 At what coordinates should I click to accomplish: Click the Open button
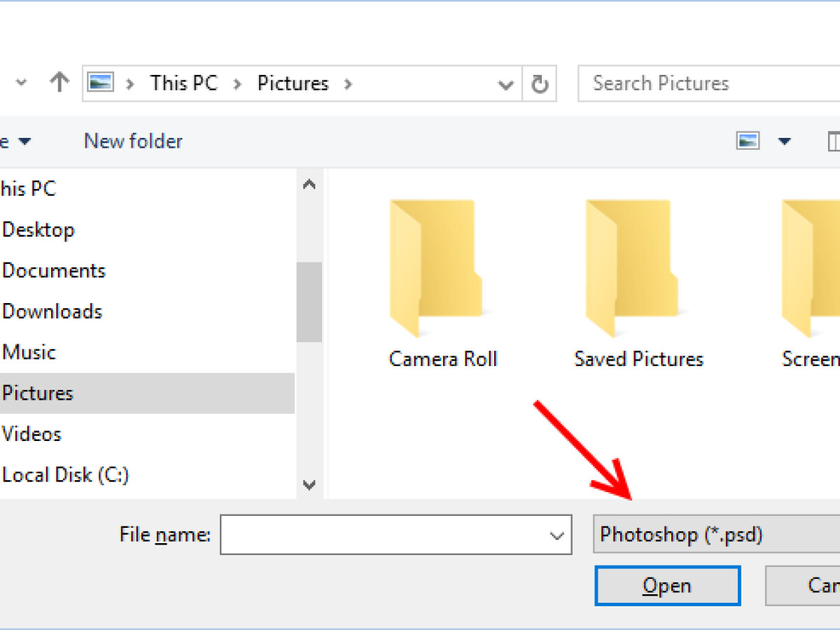click(667, 585)
